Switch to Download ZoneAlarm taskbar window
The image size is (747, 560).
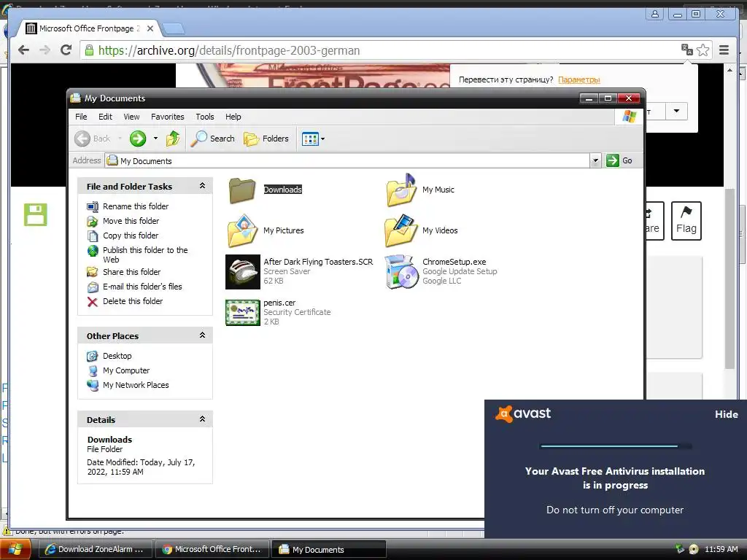coord(95,549)
